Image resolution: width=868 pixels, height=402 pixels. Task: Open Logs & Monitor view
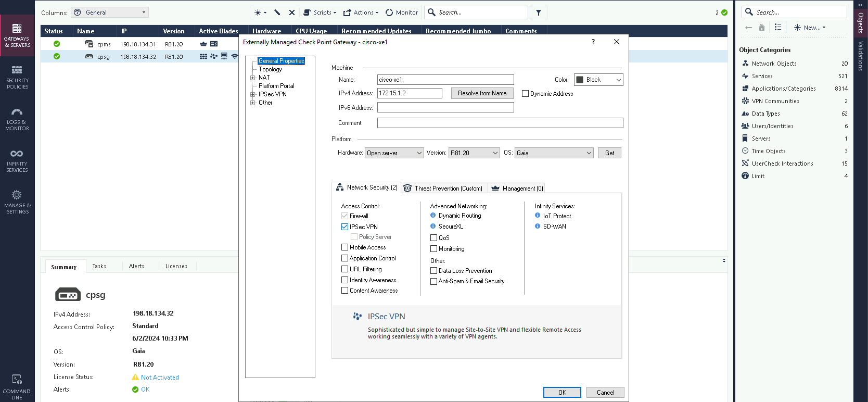tap(17, 119)
